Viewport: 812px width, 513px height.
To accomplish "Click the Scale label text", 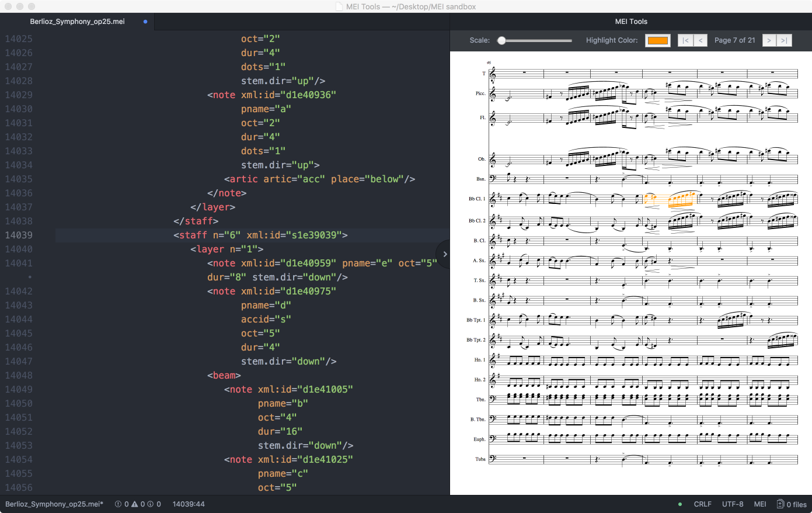I will point(480,40).
